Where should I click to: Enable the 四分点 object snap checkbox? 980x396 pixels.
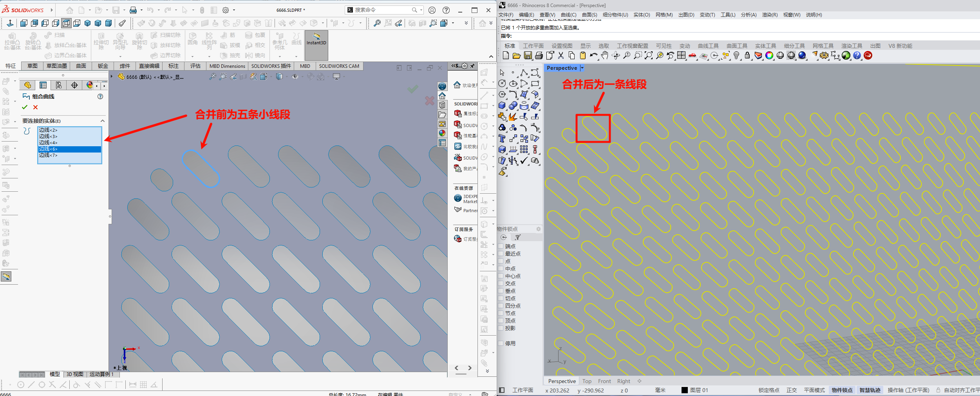[501, 306]
